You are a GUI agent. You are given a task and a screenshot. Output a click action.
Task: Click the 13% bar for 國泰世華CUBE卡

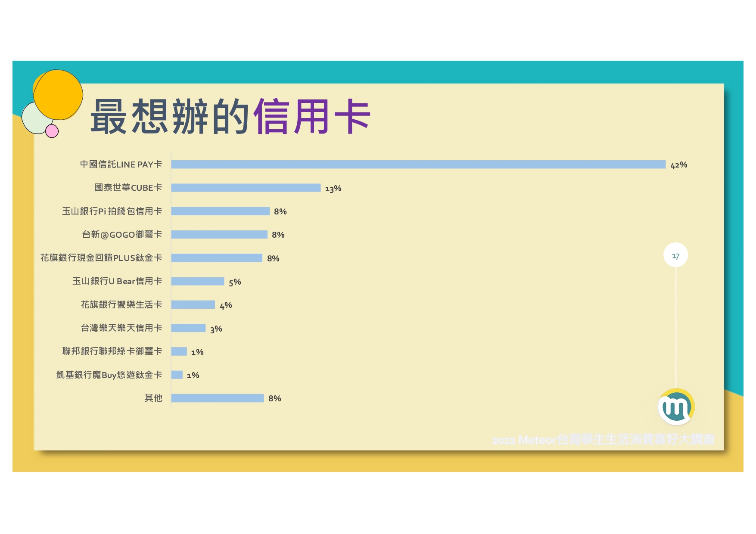tap(246, 188)
